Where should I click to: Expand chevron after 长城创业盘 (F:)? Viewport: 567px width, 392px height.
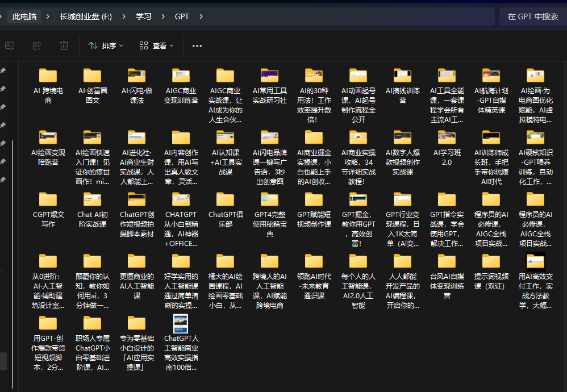click(x=124, y=16)
